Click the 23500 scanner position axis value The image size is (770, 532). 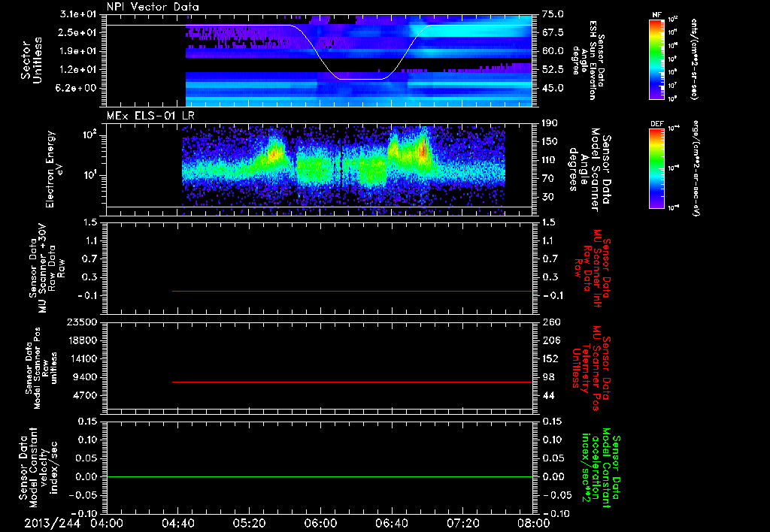pos(81,322)
